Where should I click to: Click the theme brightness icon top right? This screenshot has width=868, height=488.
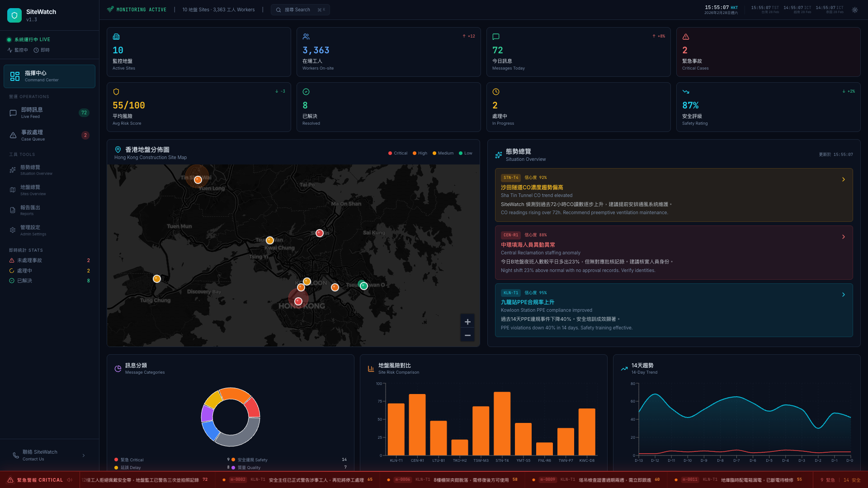coord(854,9)
